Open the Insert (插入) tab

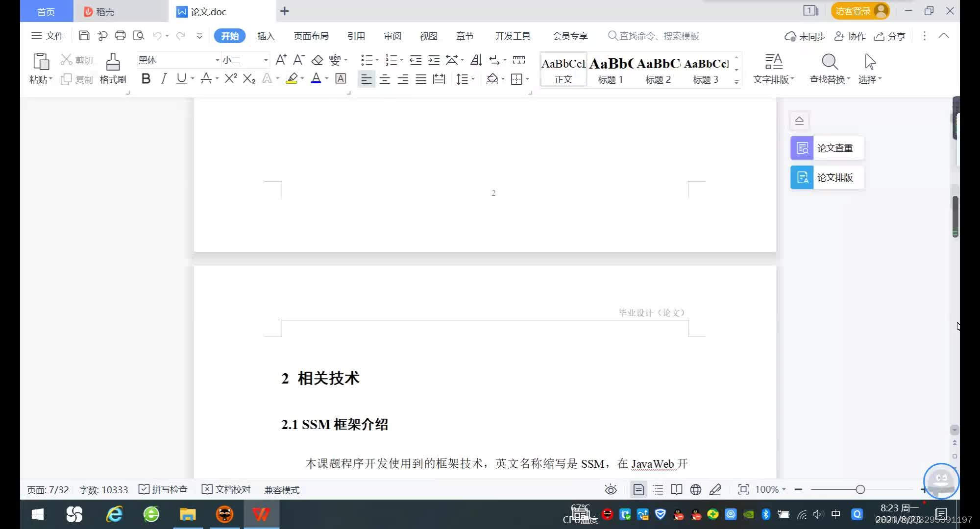(266, 36)
